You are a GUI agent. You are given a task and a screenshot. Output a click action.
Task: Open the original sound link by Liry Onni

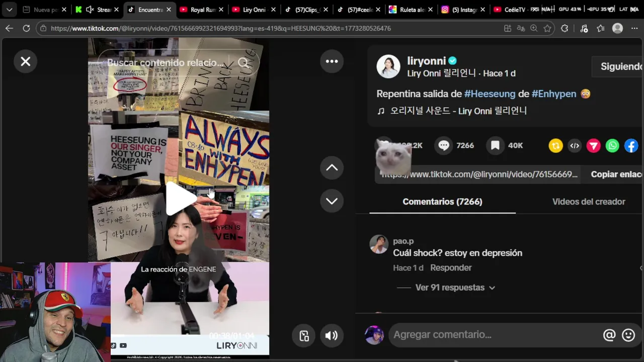tap(458, 111)
